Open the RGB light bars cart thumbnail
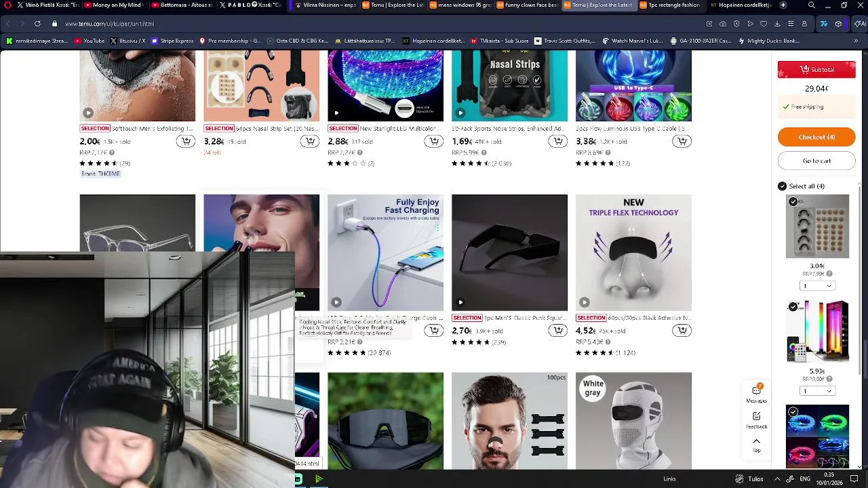The image size is (868, 488). pyautogui.click(x=817, y=331)
